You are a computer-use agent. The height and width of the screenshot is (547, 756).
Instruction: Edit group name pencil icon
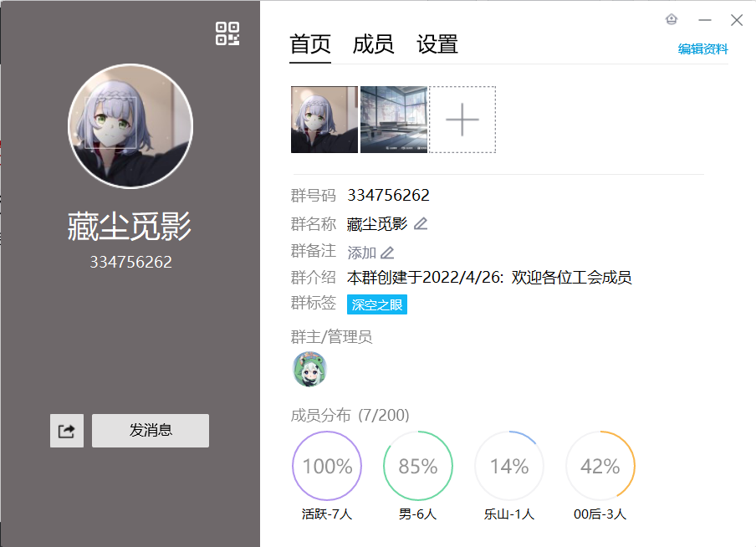point(421,223)
